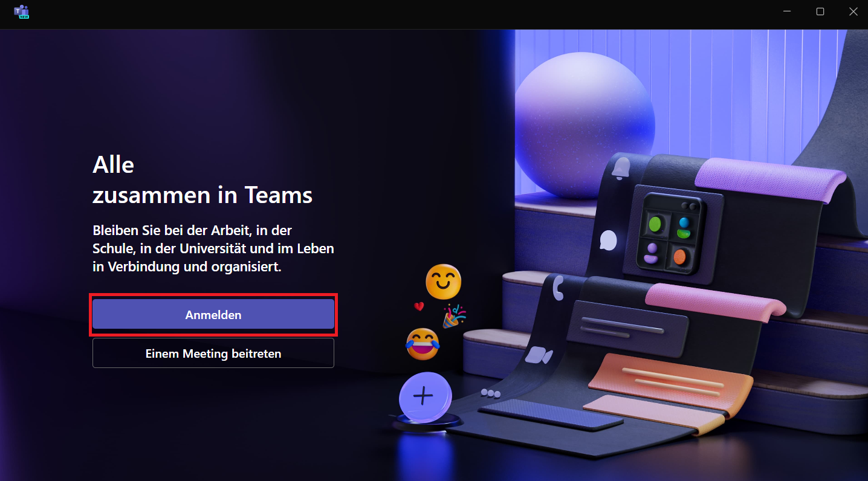Click the phone handset icon on ribbon

[x=559, y=288]
